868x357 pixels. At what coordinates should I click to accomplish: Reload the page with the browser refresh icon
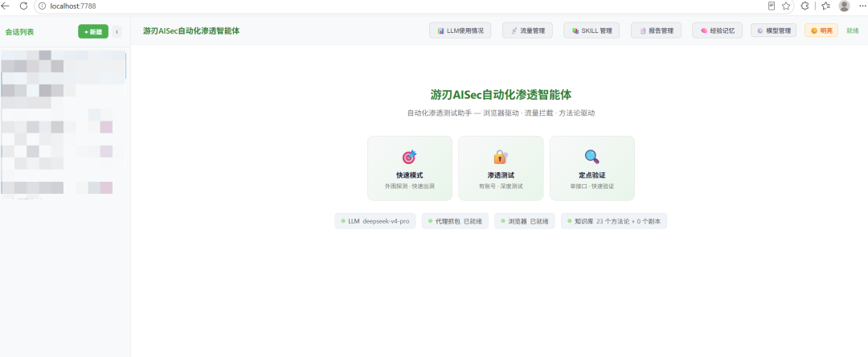click(23, 6)
